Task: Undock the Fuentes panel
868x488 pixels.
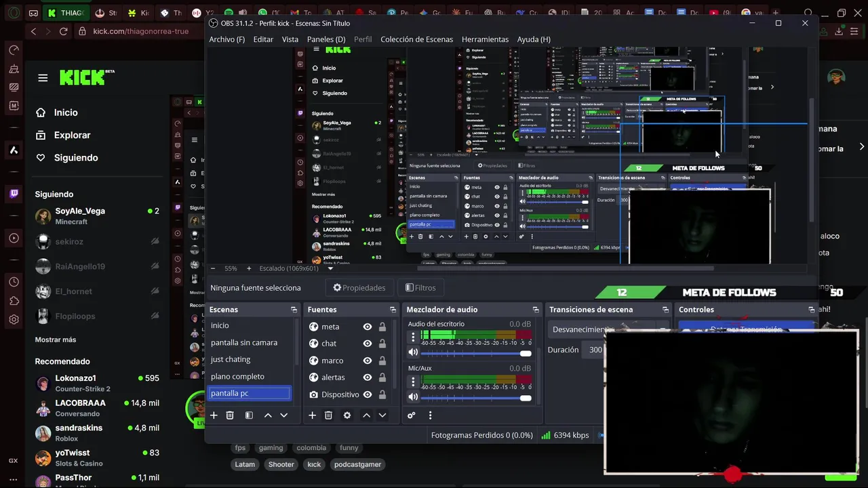Action: (393, 310)
